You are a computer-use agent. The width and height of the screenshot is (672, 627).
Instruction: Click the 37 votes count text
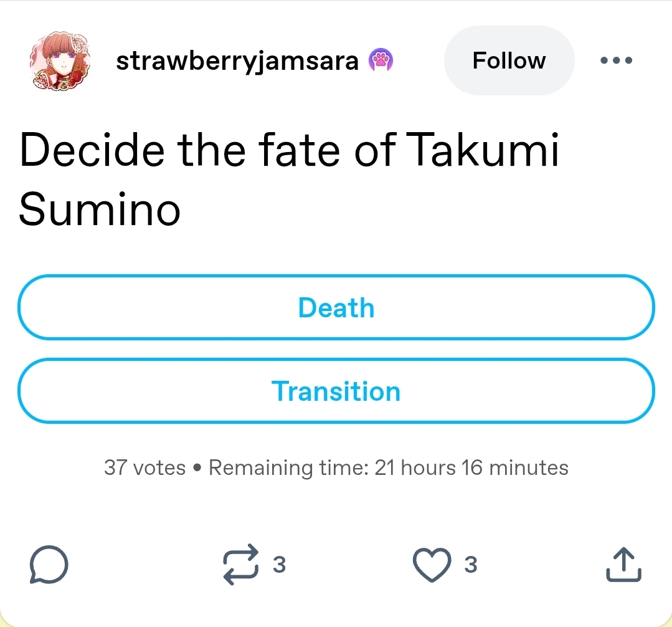click(x=144, y=467)
